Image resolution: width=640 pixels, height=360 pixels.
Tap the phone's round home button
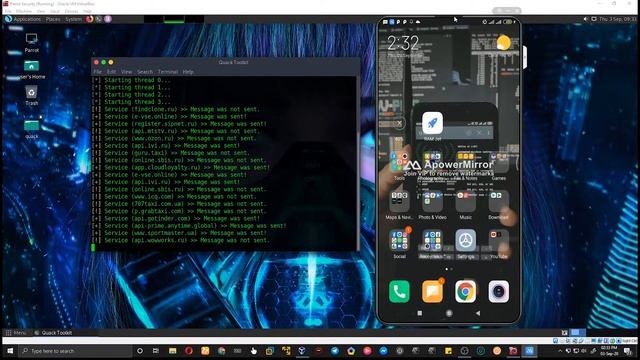449,313
